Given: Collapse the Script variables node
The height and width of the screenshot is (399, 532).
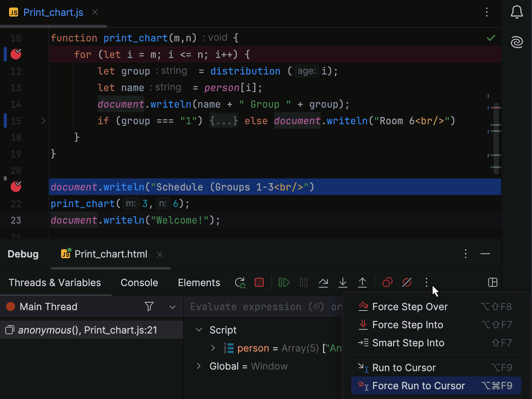Looking at the screenshot, I should 199,330.
